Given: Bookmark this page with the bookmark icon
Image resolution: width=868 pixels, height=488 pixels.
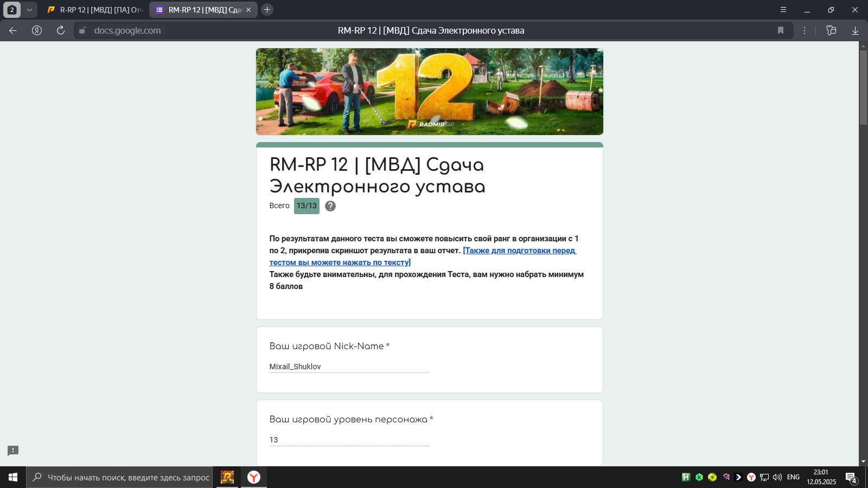Looking at the screenshot, I should click(781, 30).
